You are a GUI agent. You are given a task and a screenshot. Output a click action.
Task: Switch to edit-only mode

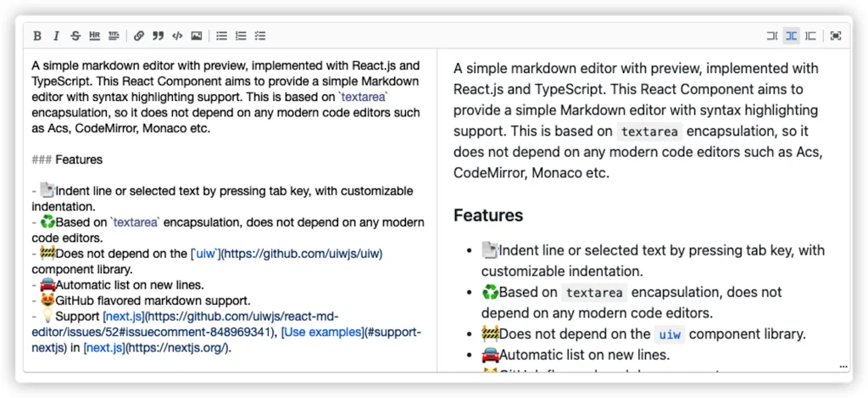772,36
